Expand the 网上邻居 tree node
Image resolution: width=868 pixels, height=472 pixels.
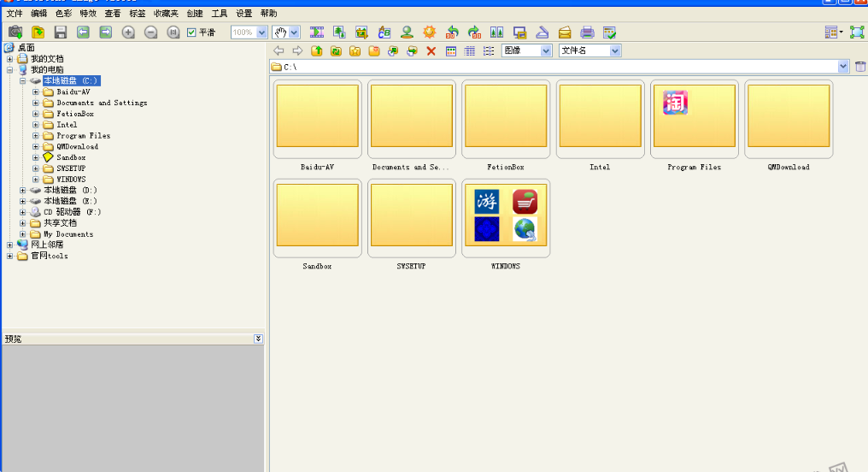click(x=9, y=245)
